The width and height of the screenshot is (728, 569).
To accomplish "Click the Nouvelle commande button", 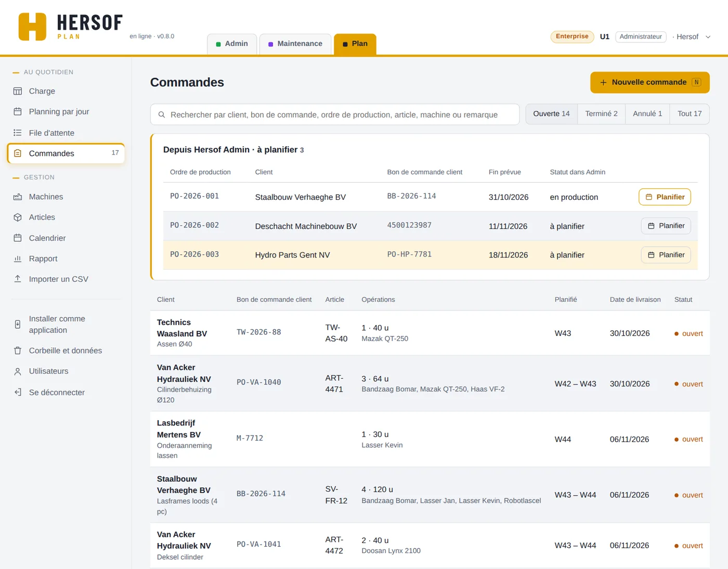I will [650, 82].
